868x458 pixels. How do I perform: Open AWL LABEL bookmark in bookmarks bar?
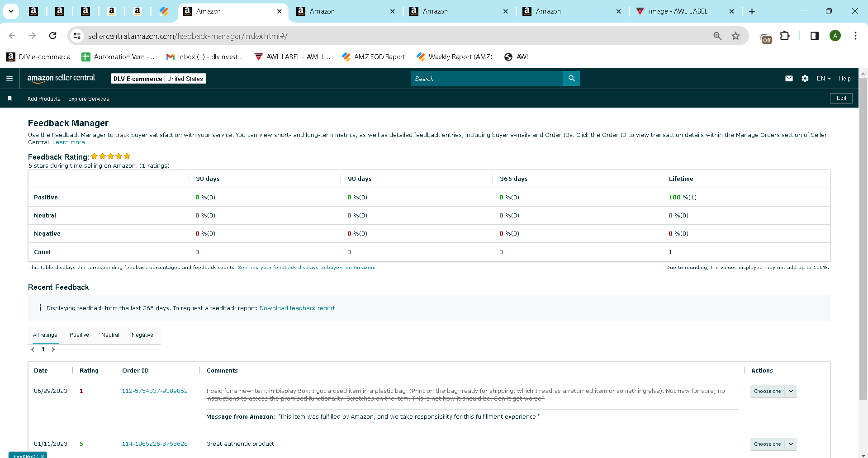(x=293, y=57)
